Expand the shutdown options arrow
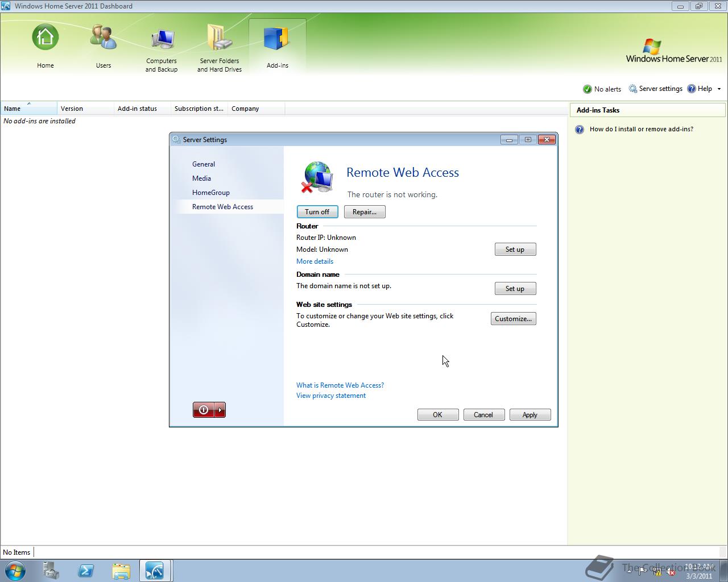 [x=221, y=410]
